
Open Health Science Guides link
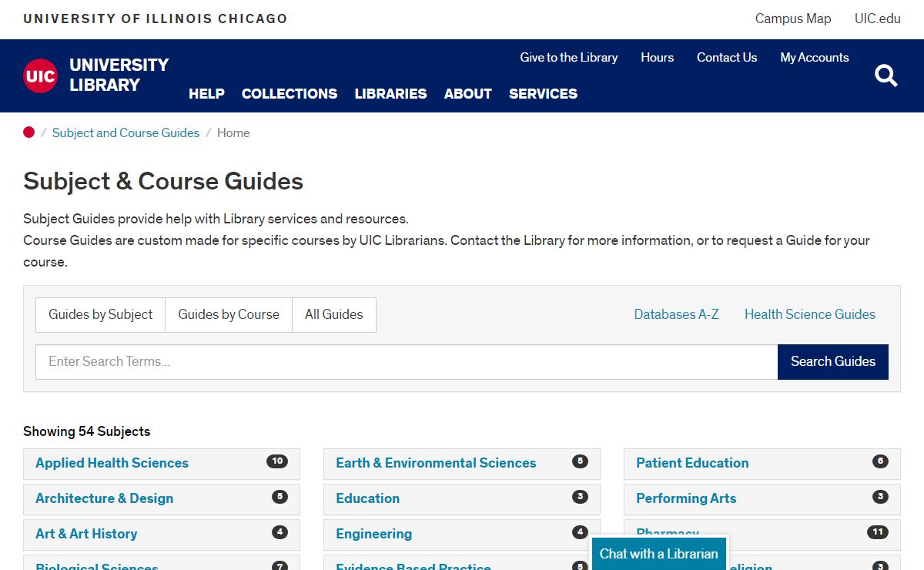coord(810,314)
